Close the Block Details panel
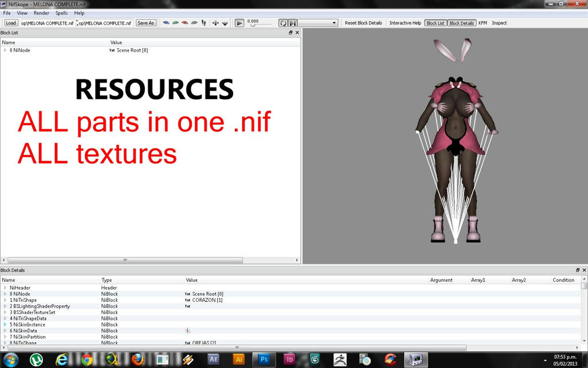588x368 pixels. point(584,270)
